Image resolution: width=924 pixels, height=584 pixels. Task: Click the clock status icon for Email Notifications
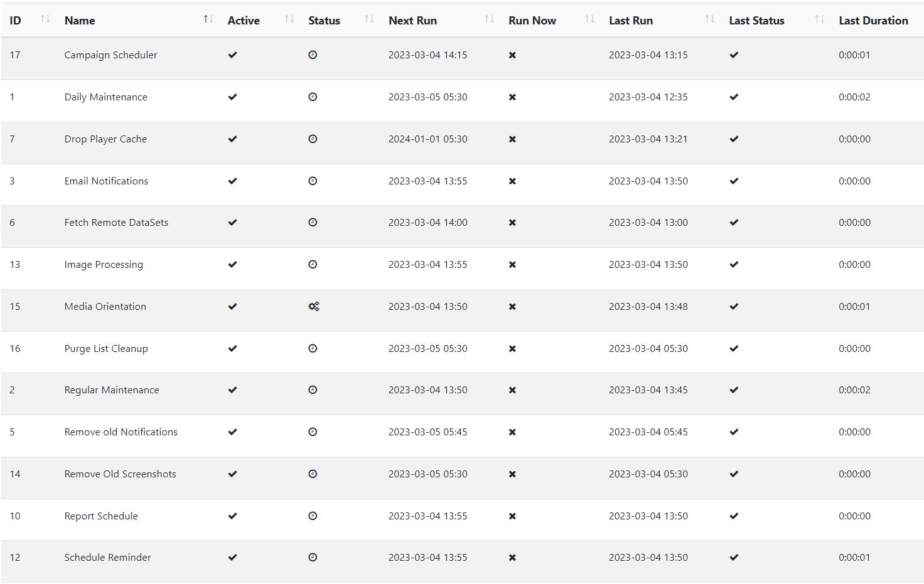[x=313, y=181]
